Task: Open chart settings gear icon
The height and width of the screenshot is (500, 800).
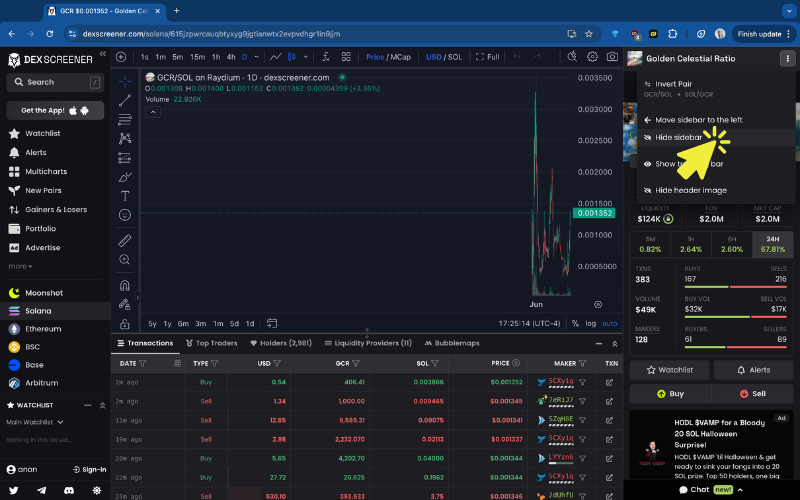Action: point(592,57)
